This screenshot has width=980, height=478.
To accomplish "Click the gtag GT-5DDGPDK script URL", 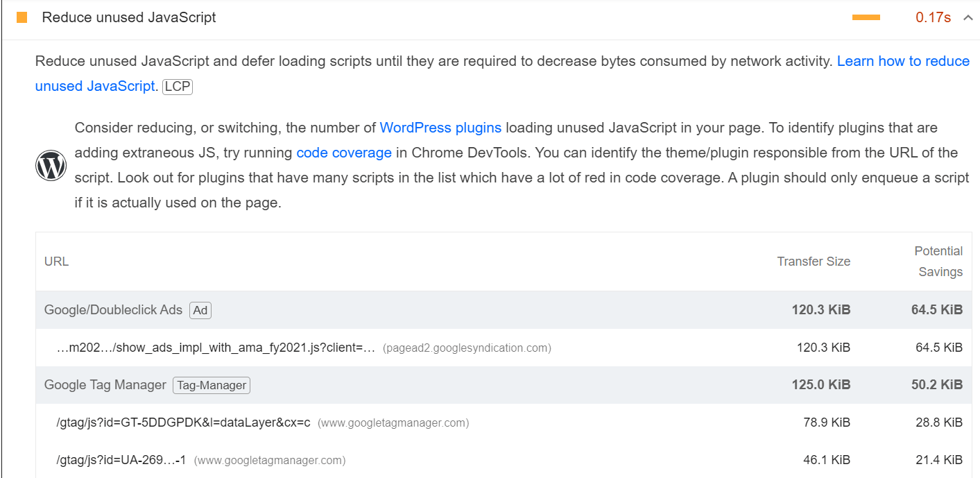I will 183,422.
